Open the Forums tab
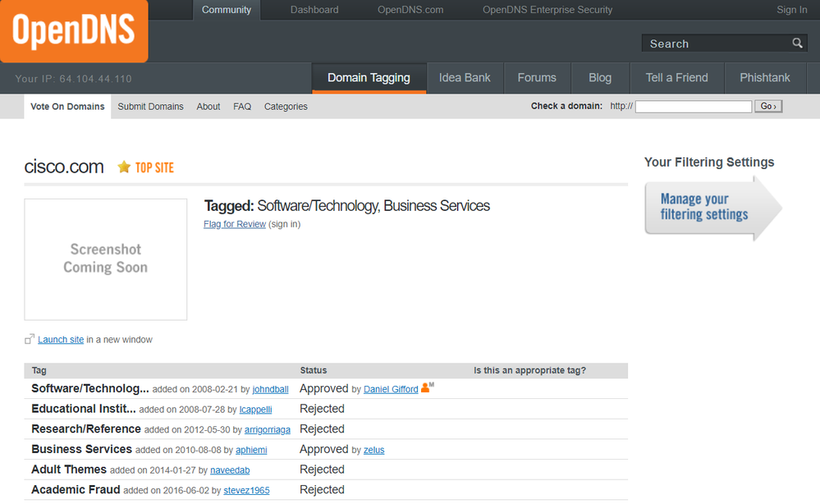820x504 pixels. point(537,78)
